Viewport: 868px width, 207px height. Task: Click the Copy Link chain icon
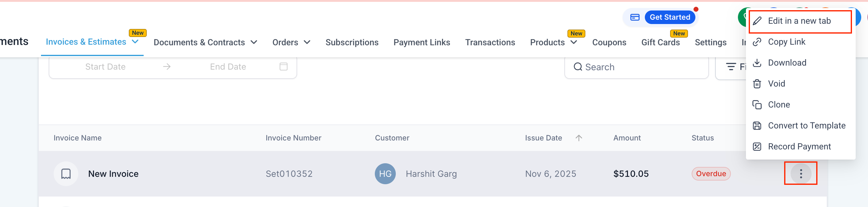pyautogui.click(x=757, y=42)
